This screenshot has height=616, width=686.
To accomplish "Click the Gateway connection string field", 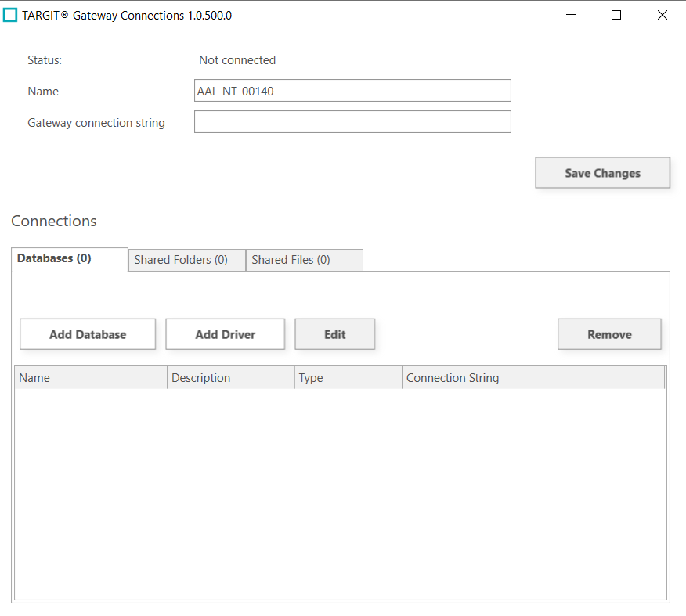I will tap(352, 121).
